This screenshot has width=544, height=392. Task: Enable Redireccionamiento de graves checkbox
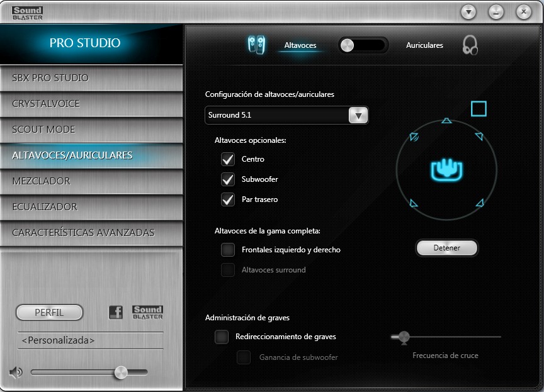222,337
